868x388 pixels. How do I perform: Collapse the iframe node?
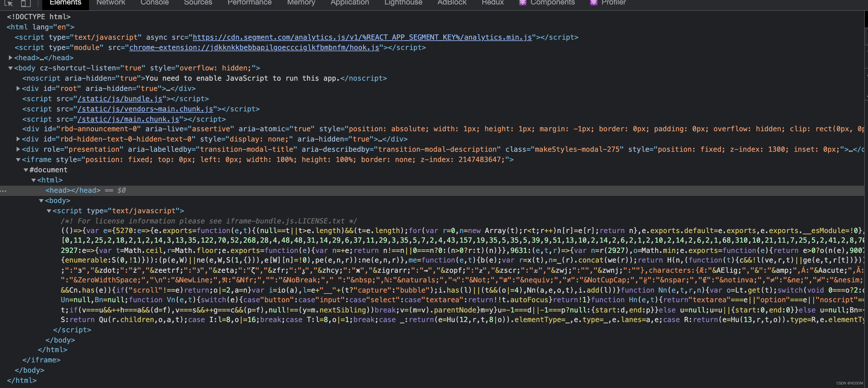pyautogui.click(x=18, y=159)
